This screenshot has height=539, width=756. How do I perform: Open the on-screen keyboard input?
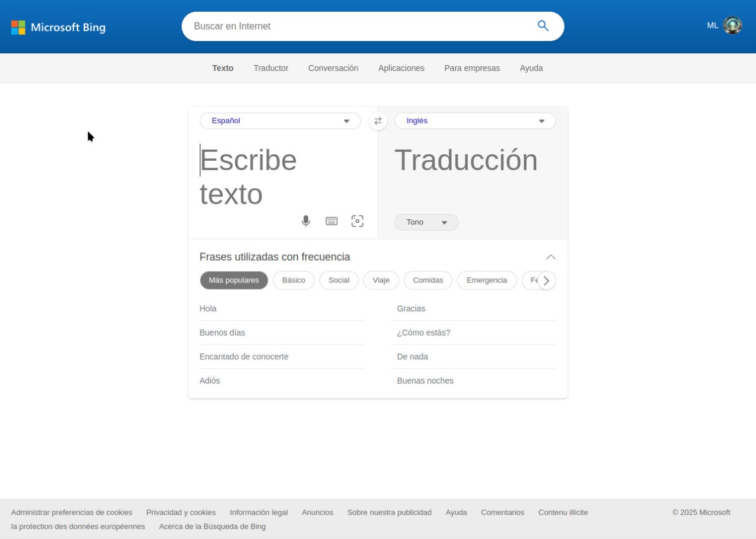pyautogui.click(x=331, y=220)
